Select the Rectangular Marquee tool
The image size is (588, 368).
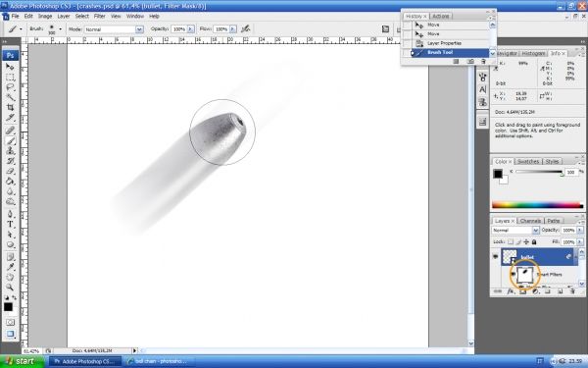pyautogui.click(x=10, y=78)
